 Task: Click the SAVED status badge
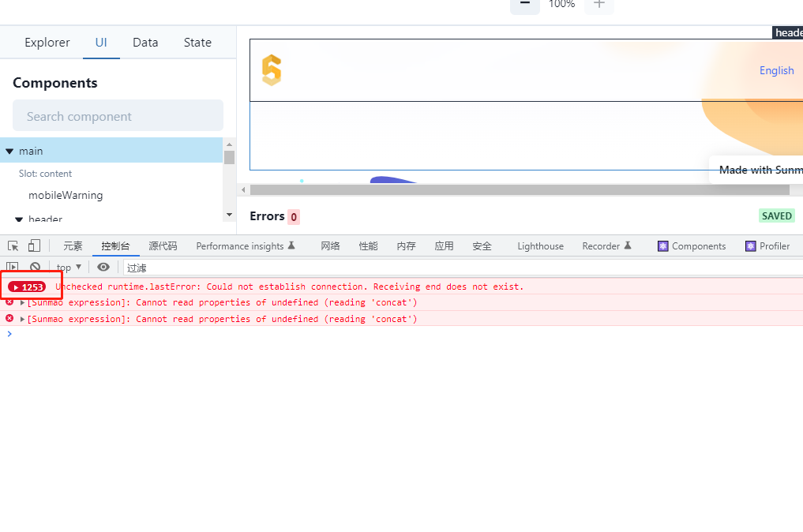[x=776, y=215]
